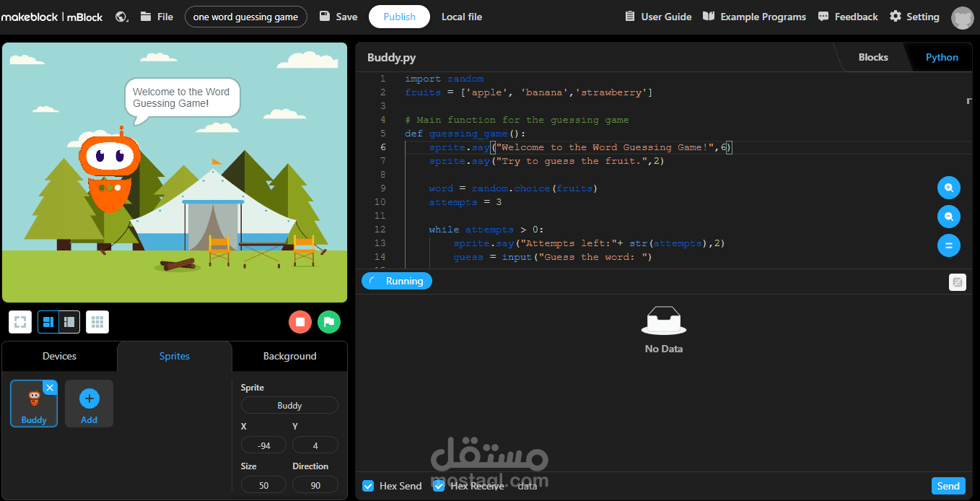The height and width of the screenshot is (501, 980).
Task: Click the Example Programs book icon
Action: pyautogui.click(x=709, y=16)
